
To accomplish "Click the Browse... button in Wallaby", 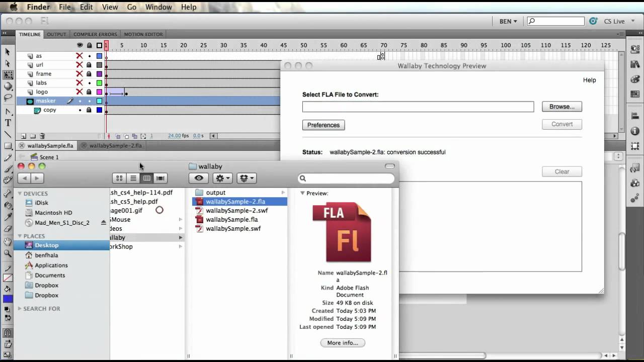I will point(562,107).
